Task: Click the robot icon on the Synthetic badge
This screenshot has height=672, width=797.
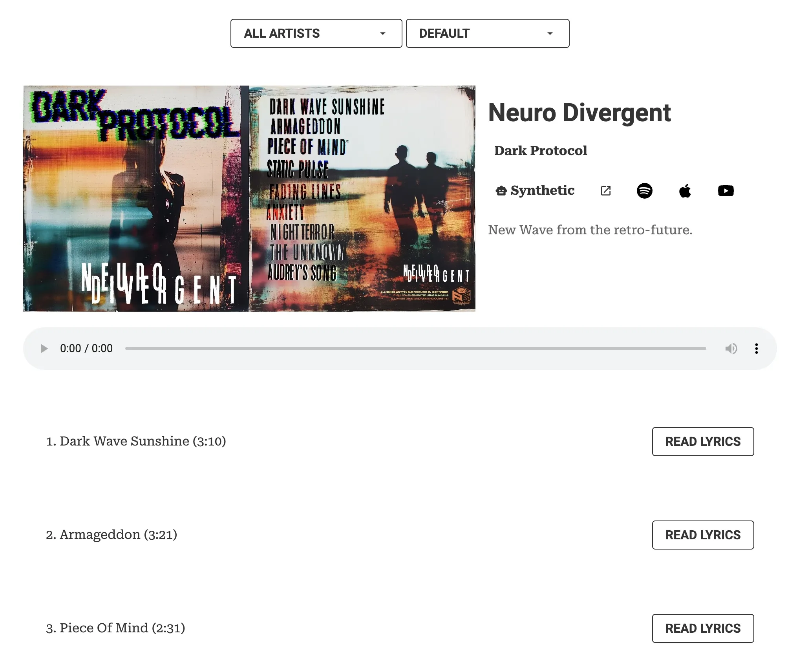Action: (x=501, y=191)
